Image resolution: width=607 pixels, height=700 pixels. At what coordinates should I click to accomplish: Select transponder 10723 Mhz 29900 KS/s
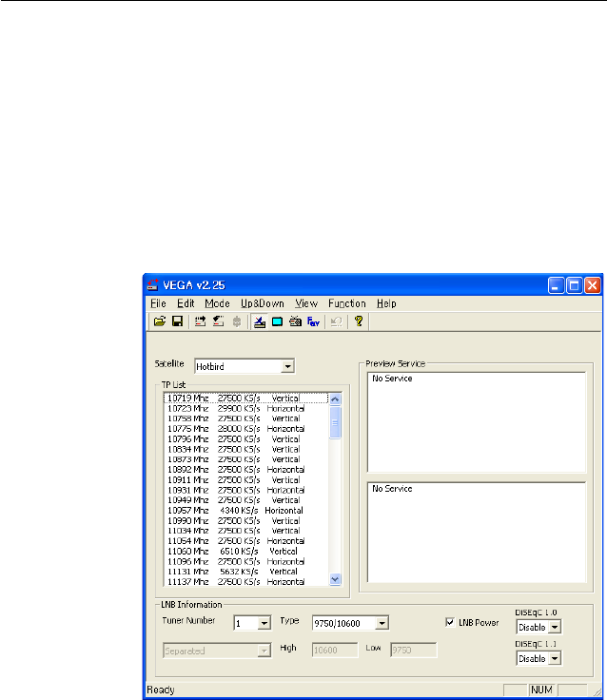[x=246, y=408]
